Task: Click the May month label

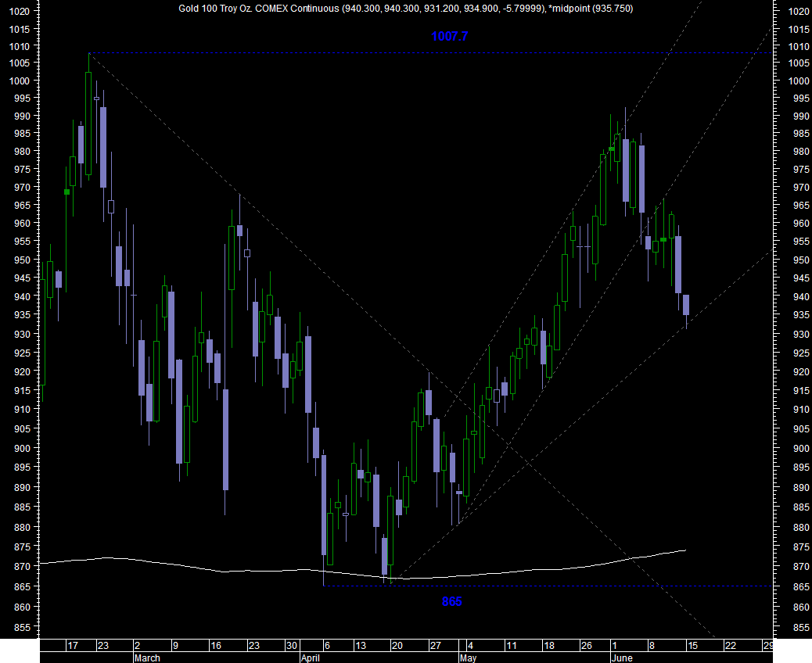Action: 468,658
